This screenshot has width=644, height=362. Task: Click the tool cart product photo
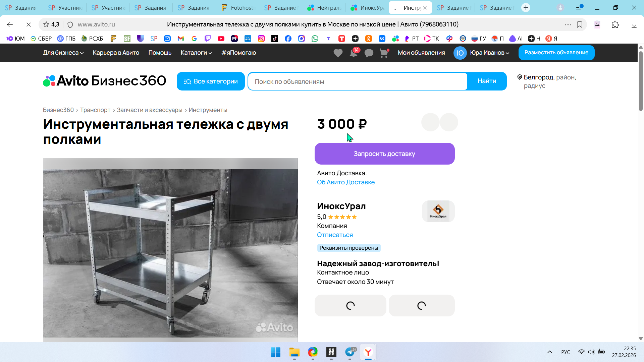point(170,248)
